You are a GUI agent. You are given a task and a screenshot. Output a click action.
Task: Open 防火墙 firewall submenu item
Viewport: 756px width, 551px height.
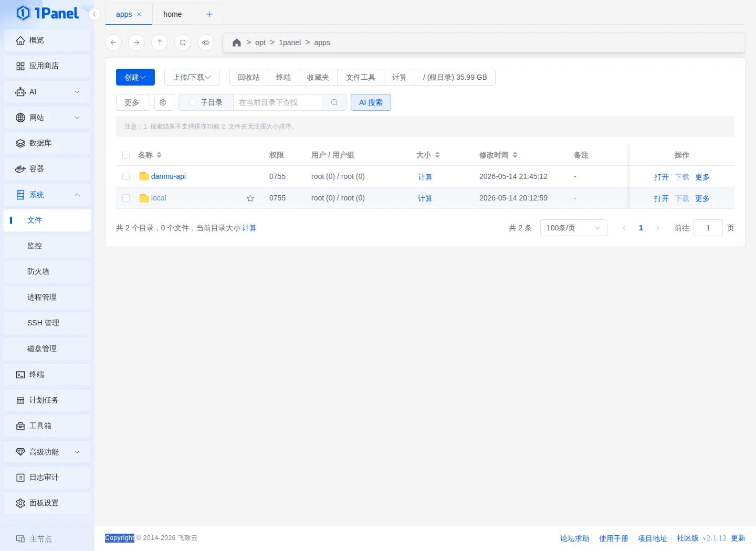point(47,272)
